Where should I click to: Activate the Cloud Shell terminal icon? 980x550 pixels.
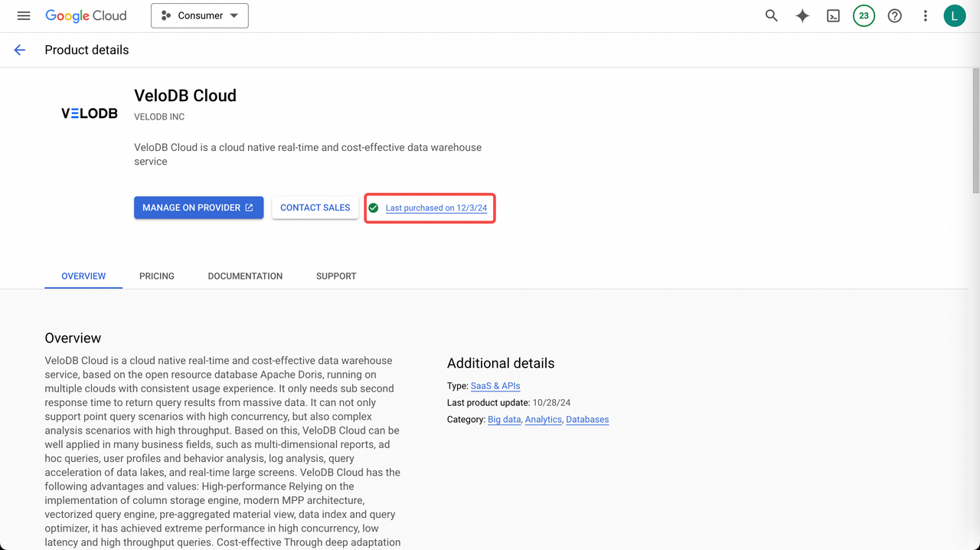(833, 15)
